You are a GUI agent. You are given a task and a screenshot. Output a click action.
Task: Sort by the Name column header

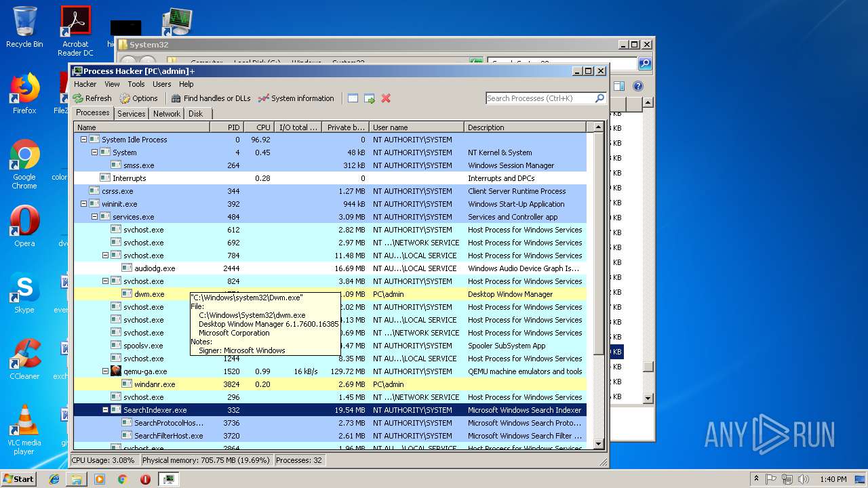click(142, 127)
